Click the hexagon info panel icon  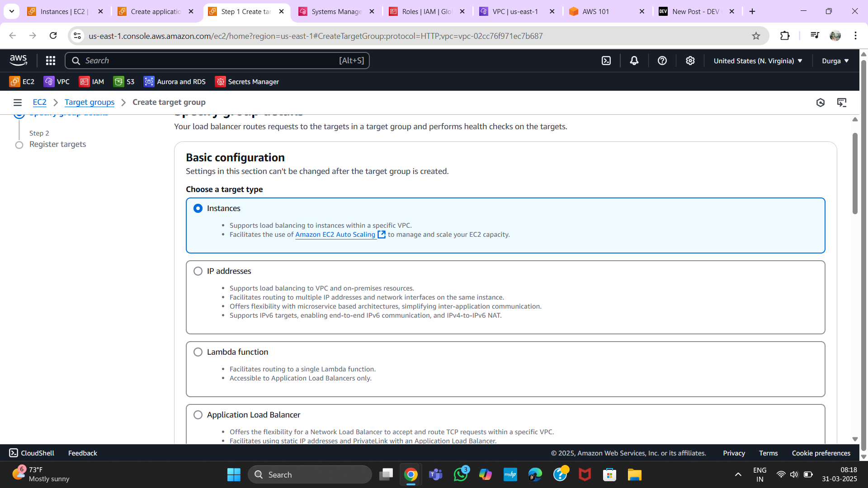pos(821,103)
